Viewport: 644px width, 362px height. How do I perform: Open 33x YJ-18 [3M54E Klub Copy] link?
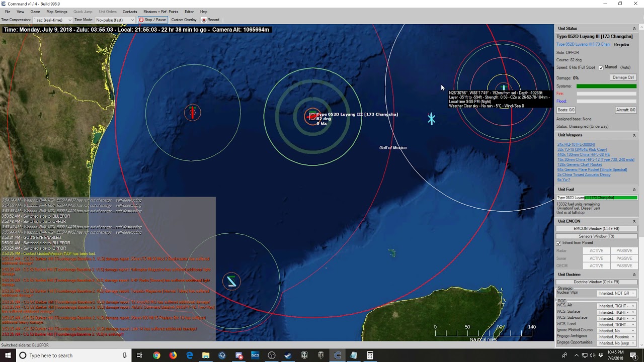coord(582,150)
